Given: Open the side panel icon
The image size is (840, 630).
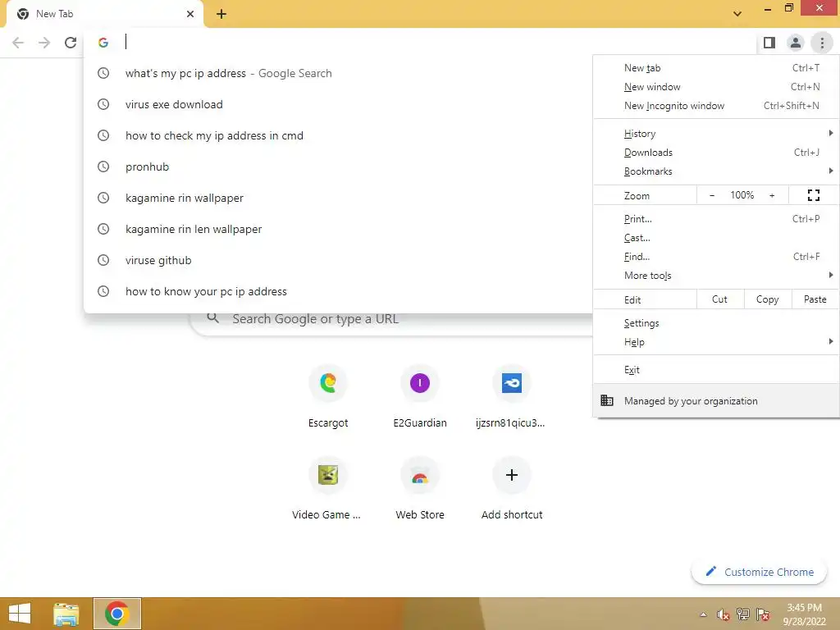Looking at the screenshot, I should click(x=769, y=43).
